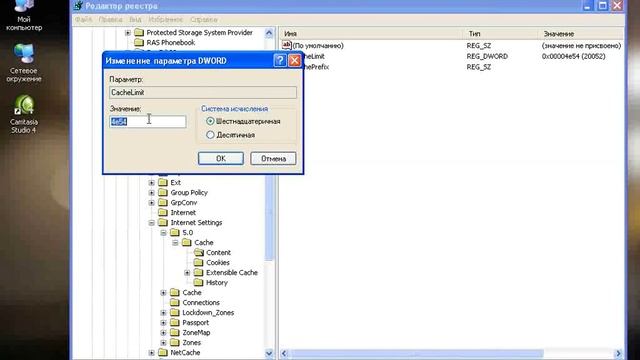Expand the Group Policy tree node
The image size is (640, 360).
coord(151,192)
